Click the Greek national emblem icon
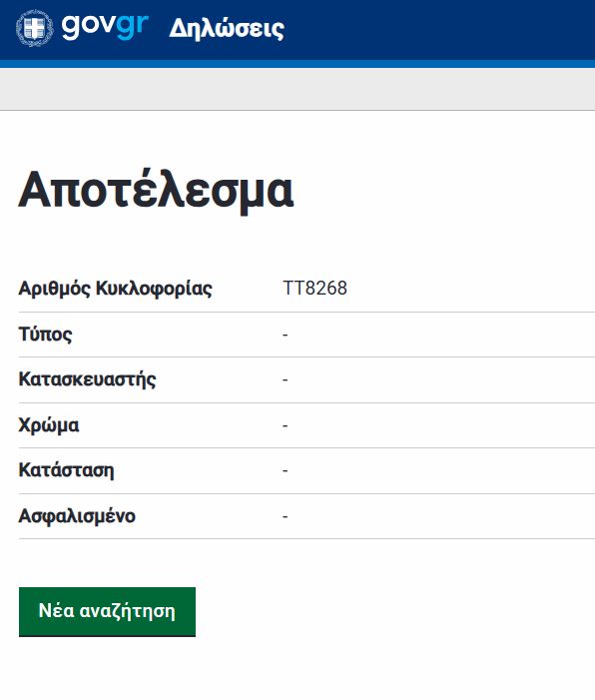This screenshot has width=595, height=700. [34, 28]
